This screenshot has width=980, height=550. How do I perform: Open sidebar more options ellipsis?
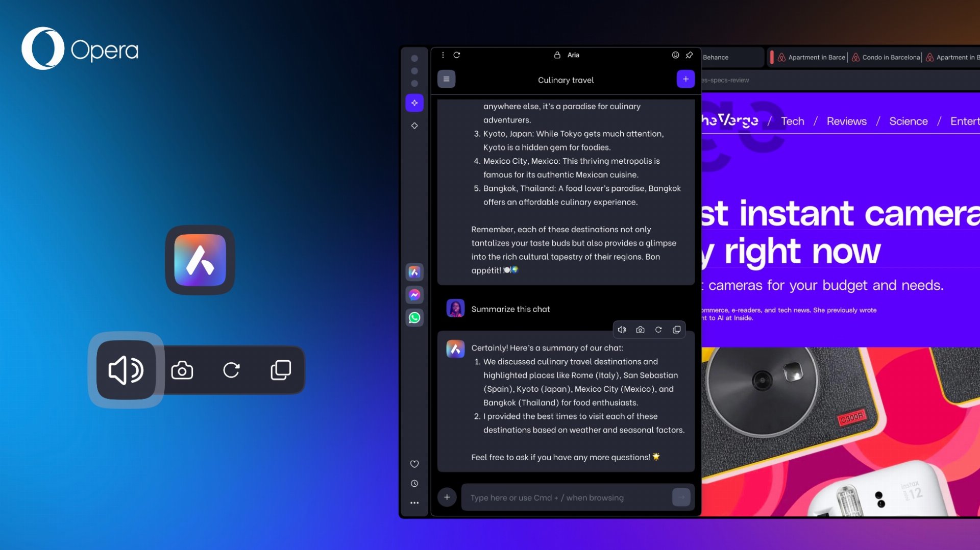(414, 503)
